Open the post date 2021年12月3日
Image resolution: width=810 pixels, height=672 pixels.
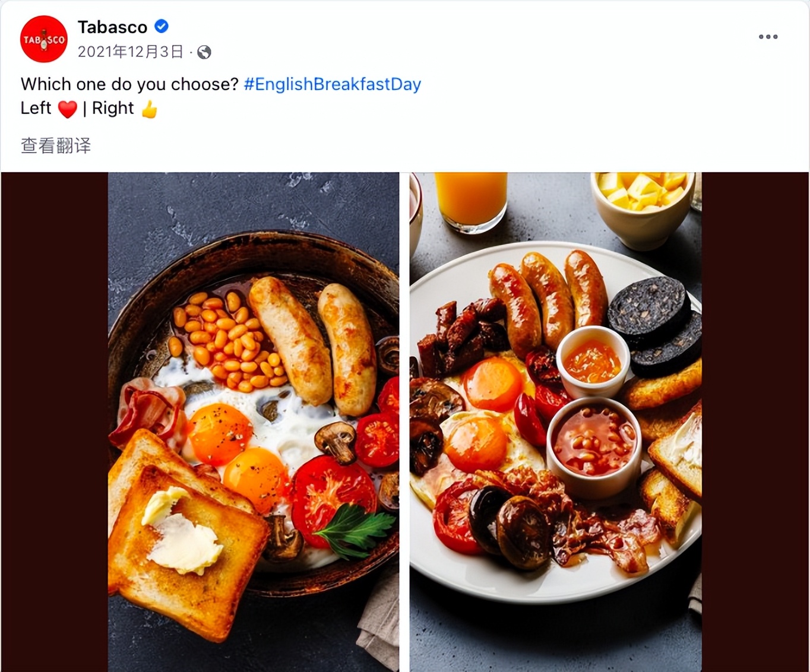(x=131, y=52)
